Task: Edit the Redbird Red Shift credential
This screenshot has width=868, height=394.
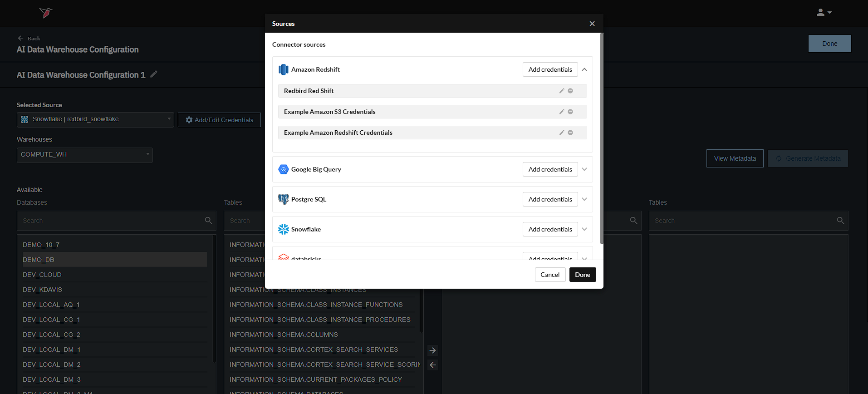Action: coord(562,91)
